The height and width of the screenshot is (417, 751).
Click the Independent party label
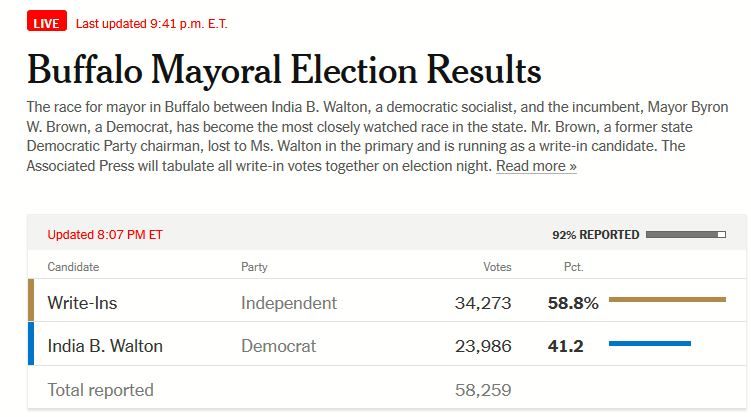[289, 303]
